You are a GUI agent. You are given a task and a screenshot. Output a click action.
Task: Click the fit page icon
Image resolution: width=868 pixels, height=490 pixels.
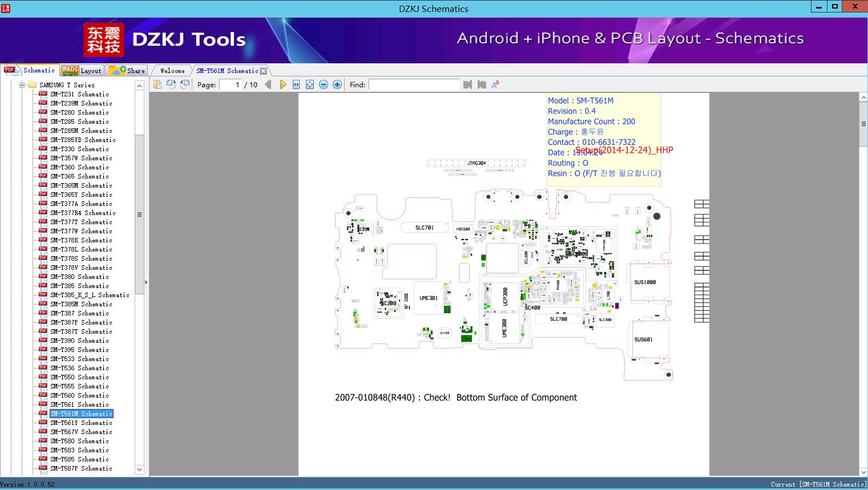click(x=310, y=84)
